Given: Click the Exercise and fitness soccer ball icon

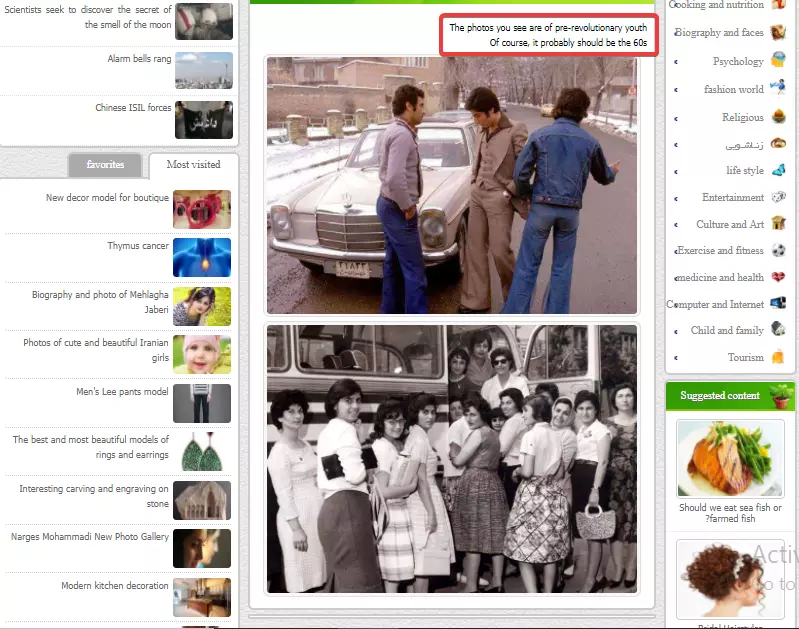Looking at the screenshot, I should coord(778,250).
